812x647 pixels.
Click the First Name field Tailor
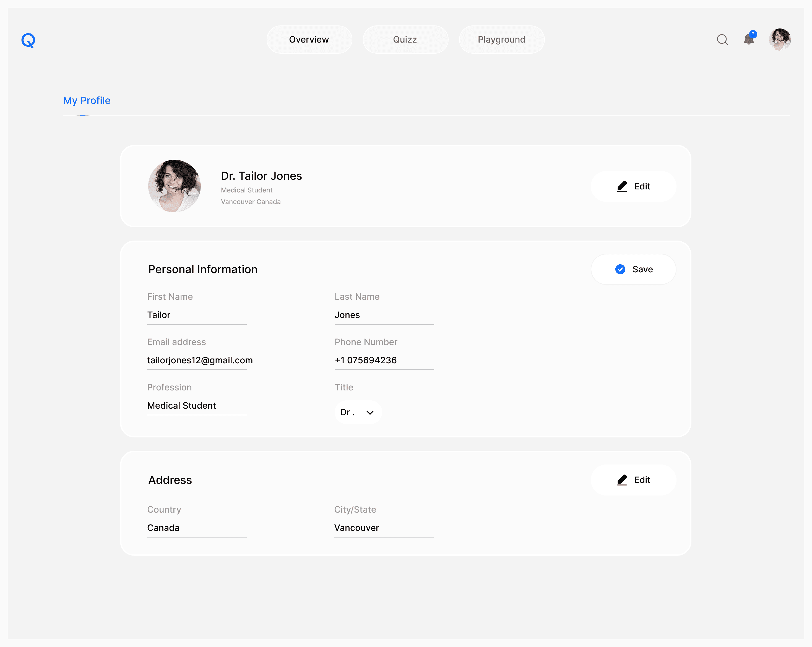click(196, 315)
